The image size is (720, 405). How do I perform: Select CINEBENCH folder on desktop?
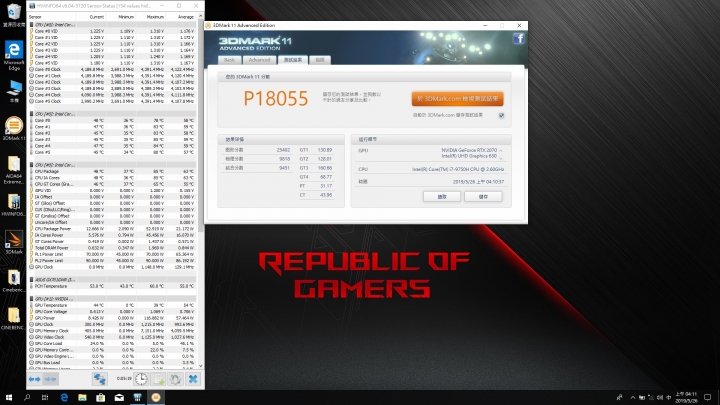coord(14,318)
